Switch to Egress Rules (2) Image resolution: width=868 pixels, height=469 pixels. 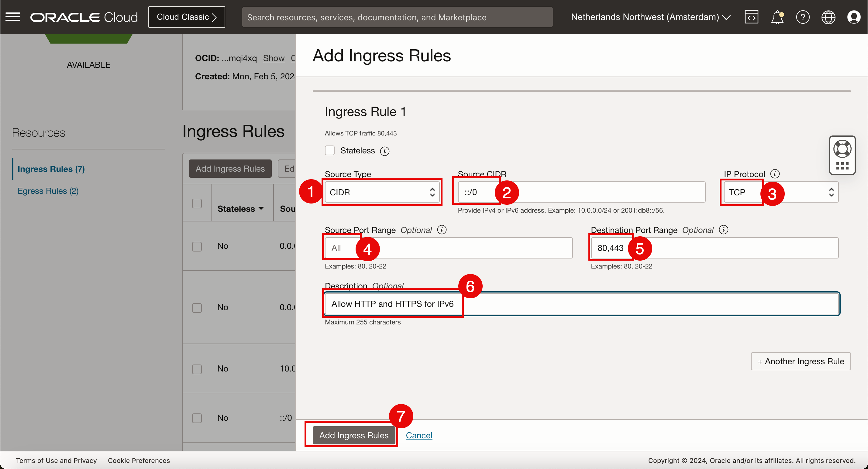pos(48,191)
